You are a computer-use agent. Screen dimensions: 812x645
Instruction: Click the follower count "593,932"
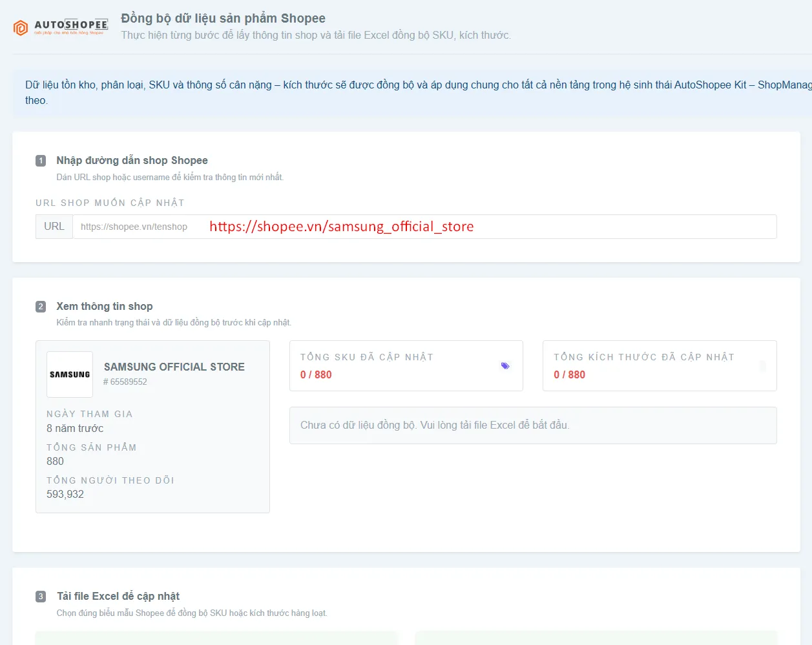[65, 494]
